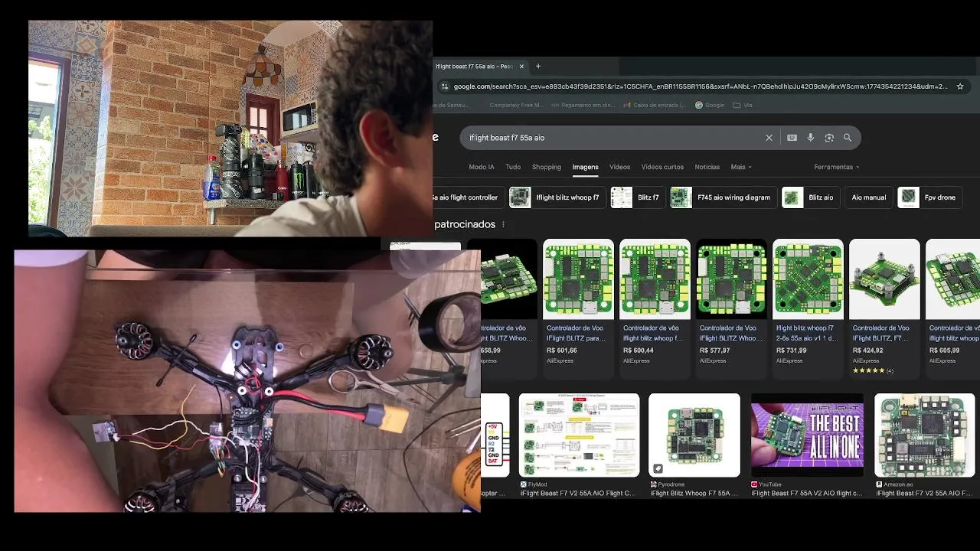Image resolution: width=980 pixels, height=551 pixels.
Task: Switch to Vídeos curtos tab
Action: (x=662, y=167)
